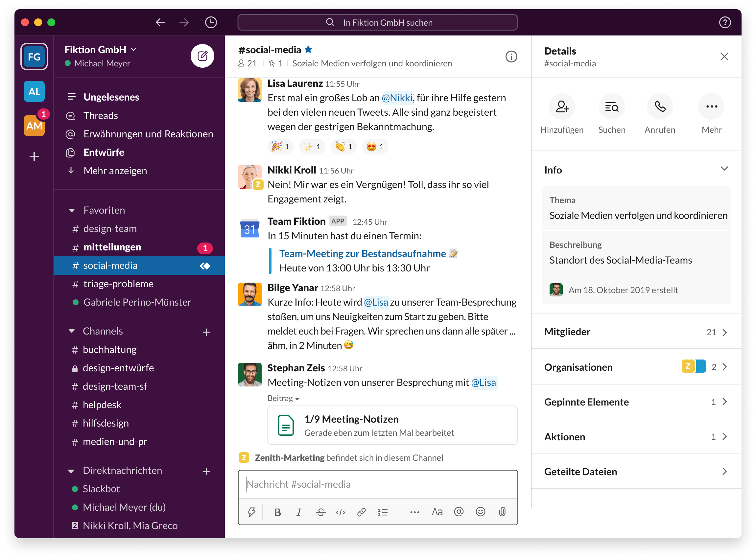Screen dimensions: 756x558
Task: Collapse the Channels section
Action: coord(71,331)
